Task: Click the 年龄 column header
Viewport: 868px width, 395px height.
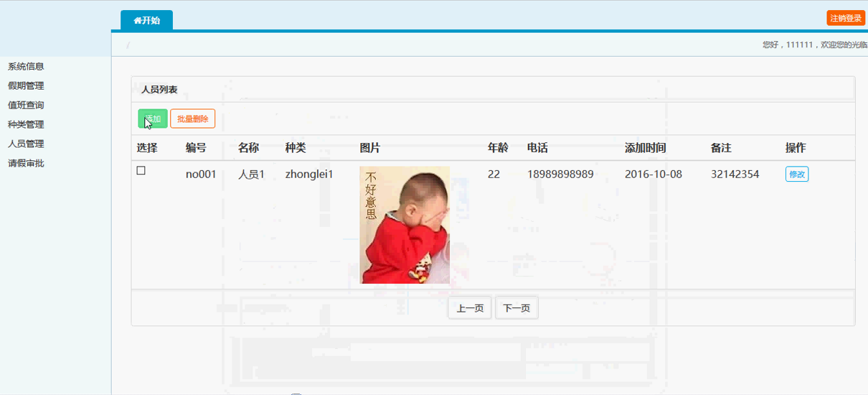Action: (498, 148)
